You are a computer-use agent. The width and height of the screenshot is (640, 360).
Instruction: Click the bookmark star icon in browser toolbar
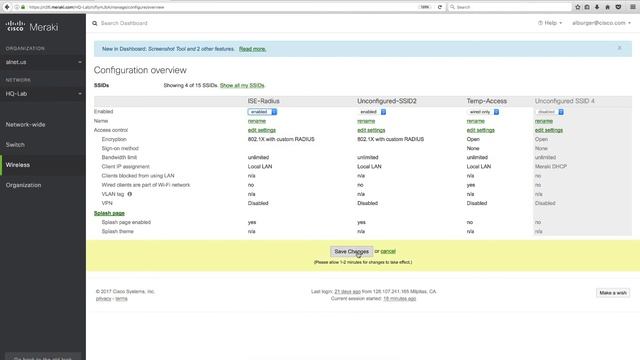point(578,7)
